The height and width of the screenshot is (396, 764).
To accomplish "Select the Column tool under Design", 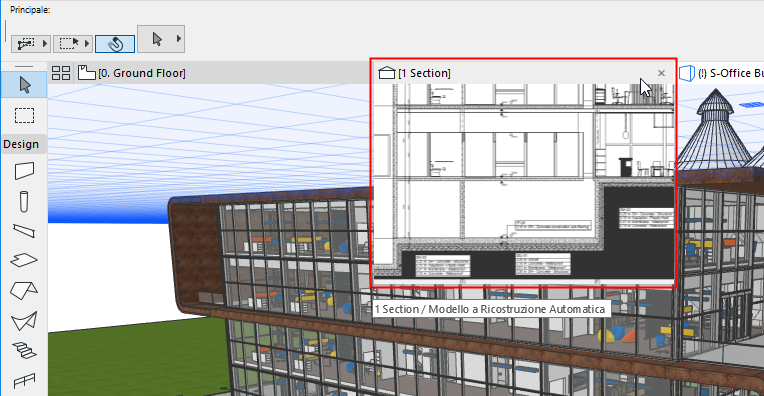I will (24, 201).
